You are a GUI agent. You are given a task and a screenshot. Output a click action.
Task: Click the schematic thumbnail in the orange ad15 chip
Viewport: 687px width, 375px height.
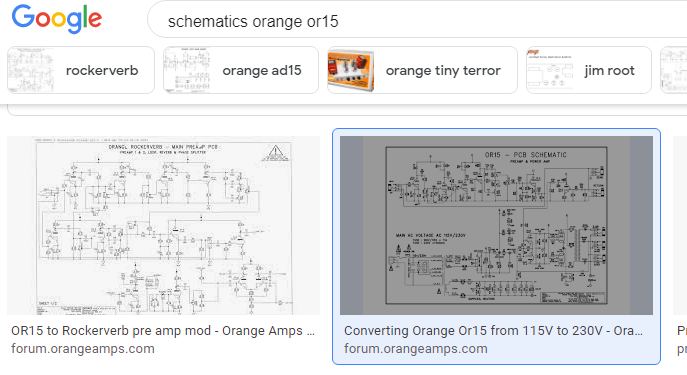(x=187, y=70)
